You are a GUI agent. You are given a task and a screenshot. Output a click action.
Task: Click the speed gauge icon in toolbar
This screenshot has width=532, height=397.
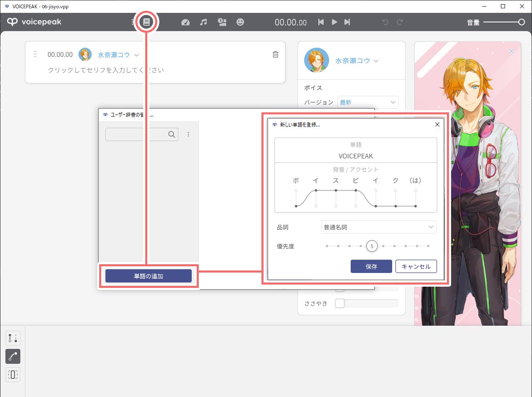(x=185, y=22)
